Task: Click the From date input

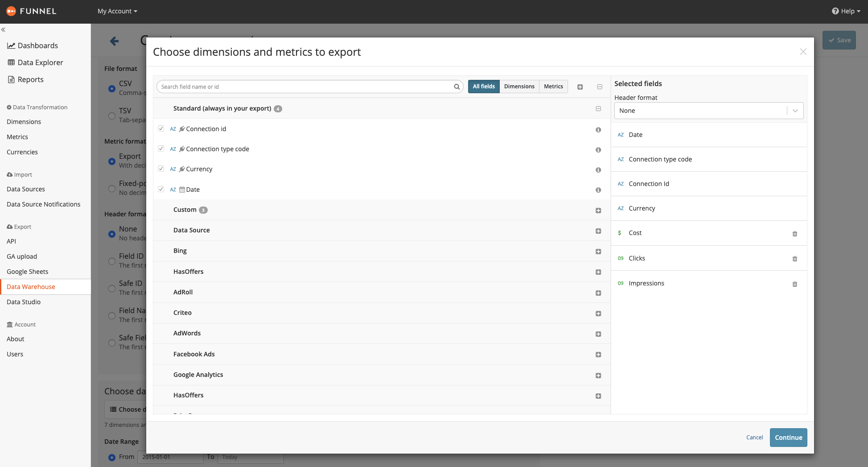Action: click(x=171, y=457)
